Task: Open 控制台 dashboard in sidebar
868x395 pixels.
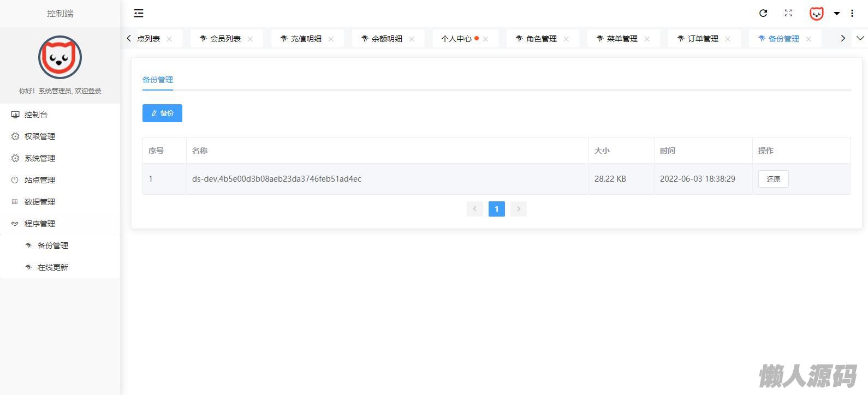Action: point(36,115)
